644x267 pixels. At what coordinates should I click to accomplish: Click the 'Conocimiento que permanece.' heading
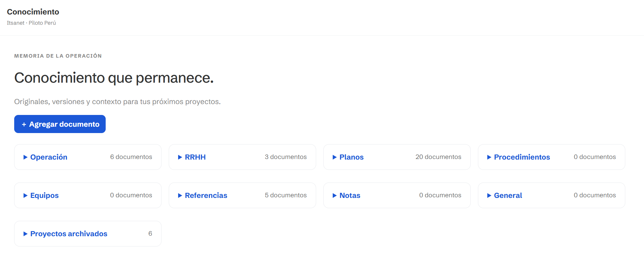(x=114, y=78)
